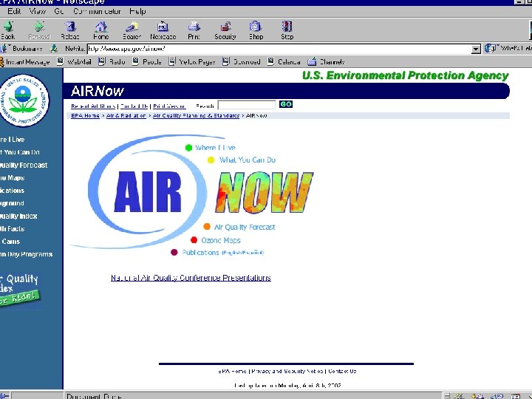
Task: Open the Help menu
Action: (x=137, y=11)
